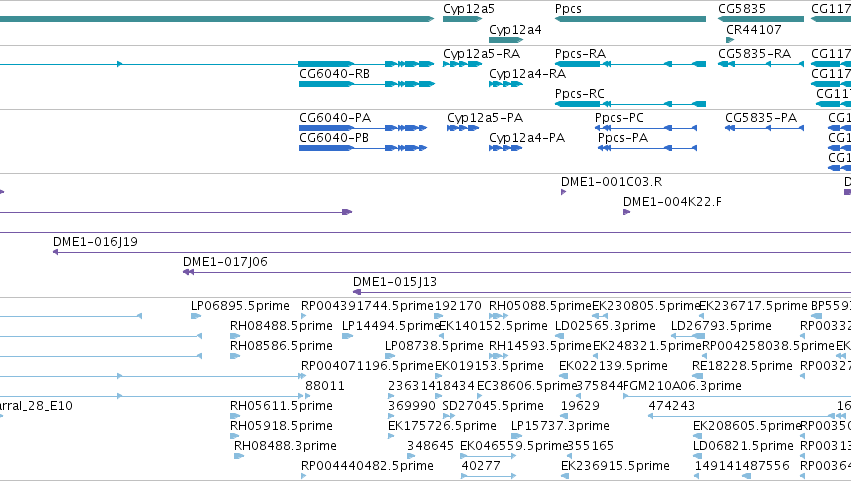The width and height of the screenshot is (851, 481).
Task: Select the LP06895.5prime EST label
Action: tap(240, 306)
